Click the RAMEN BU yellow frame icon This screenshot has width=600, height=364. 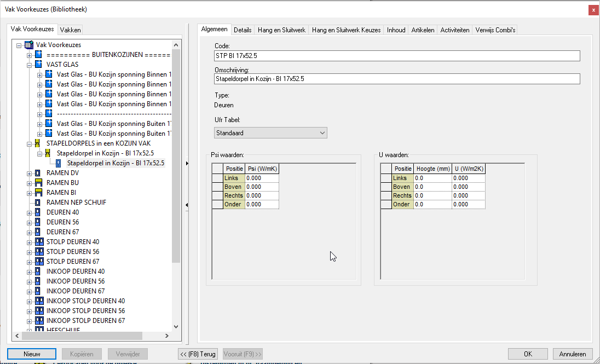(39, 183)
